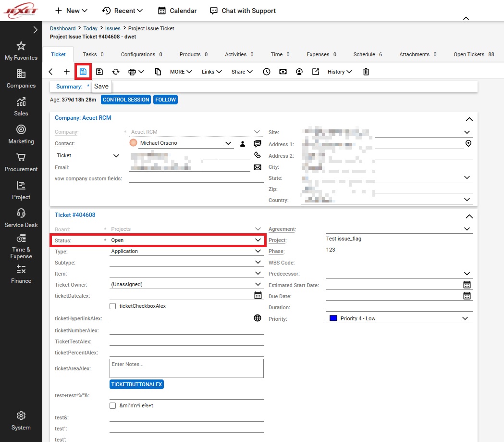Screen dimensions: 504x442
Task: Click the map pin icon beside Address 1
Action: point(468,143)
